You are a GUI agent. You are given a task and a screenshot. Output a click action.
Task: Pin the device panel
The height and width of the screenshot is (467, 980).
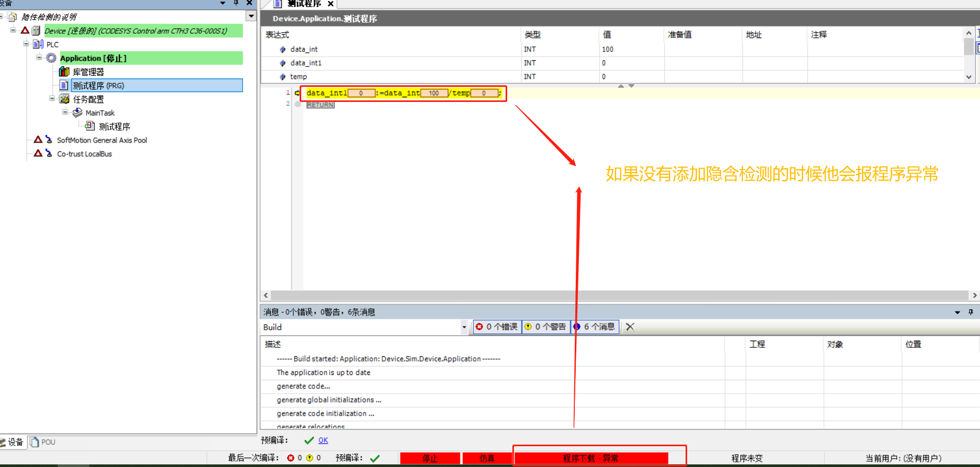click(236, 3)
